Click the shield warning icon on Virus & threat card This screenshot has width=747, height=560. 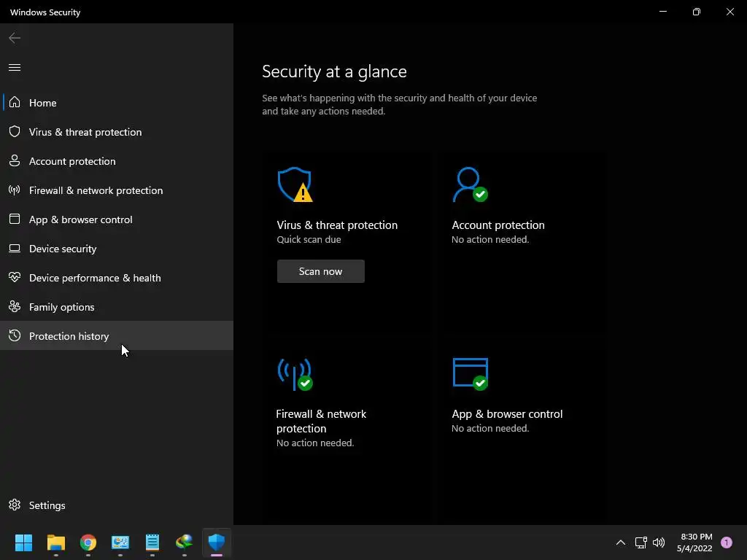[x=295, y=184]
